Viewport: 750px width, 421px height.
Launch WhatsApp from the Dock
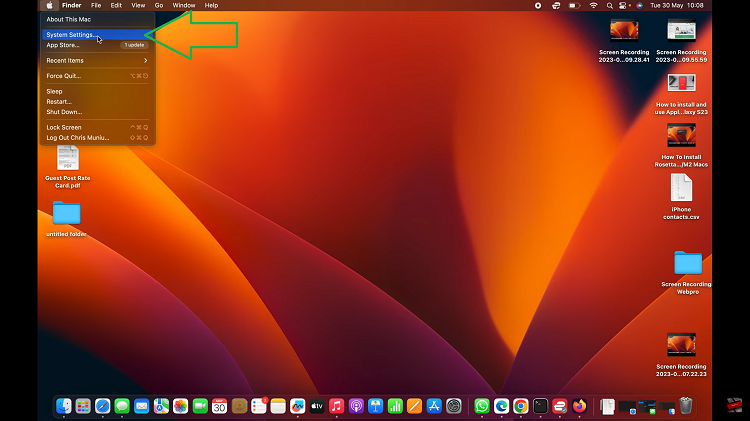(x=482, y=406)
